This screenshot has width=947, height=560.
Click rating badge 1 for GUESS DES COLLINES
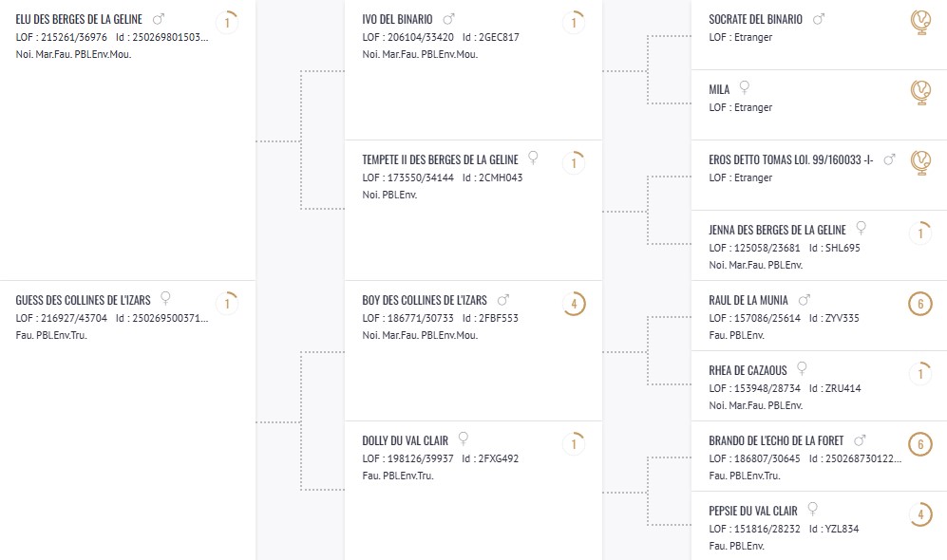click(227, 304)
